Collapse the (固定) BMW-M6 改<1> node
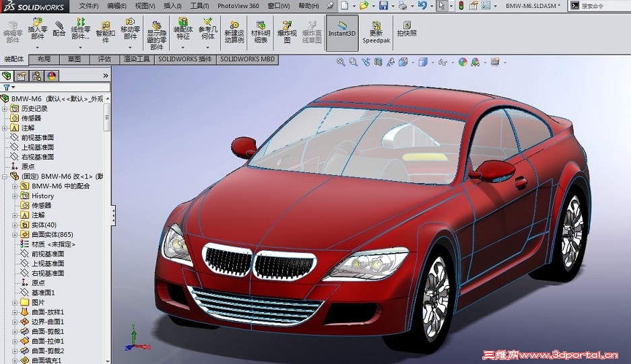Screen dimensions: 631x364 5,176
